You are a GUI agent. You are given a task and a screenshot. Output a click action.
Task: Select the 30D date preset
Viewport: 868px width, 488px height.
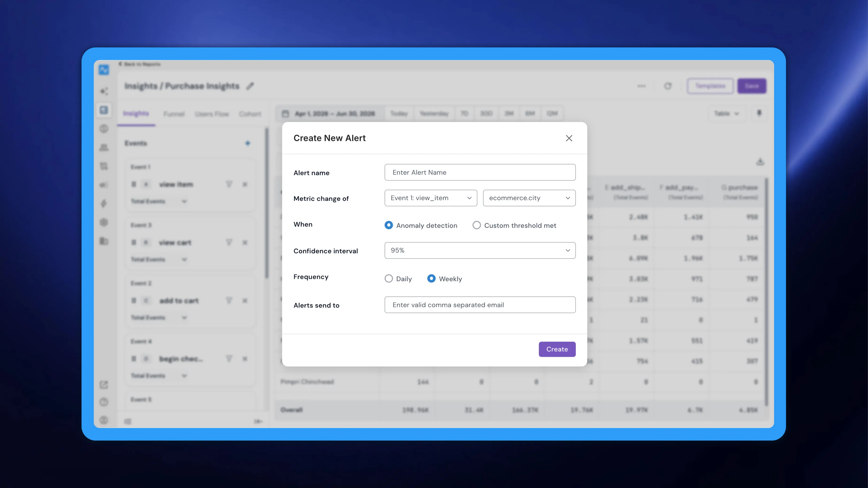(x=486, y=114)
